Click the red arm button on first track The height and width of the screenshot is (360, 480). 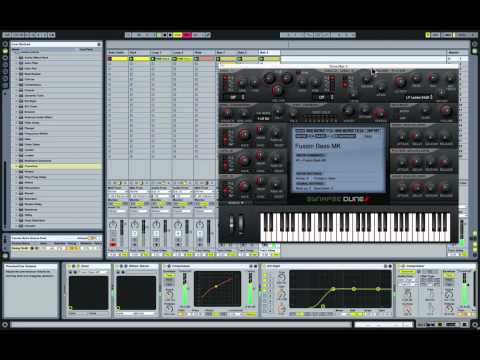pyautogui.click(x=113, y=244)
